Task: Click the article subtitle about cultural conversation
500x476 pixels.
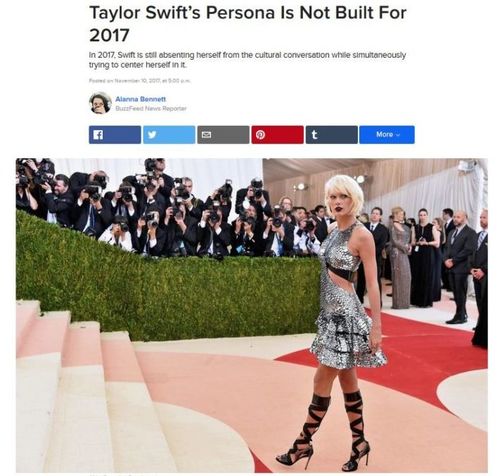Action: click(x=247, y=60)
